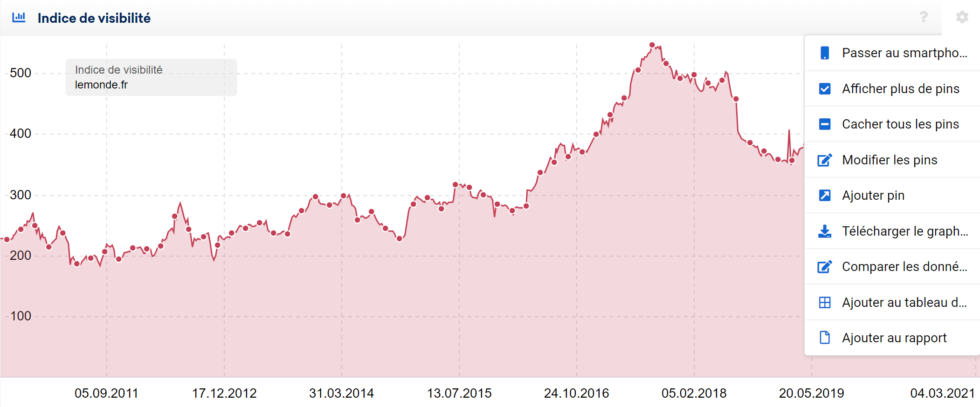Click the Ajouter au rapport document icon
The width and height of the screenshot is (980, 407).
coord(825,338)
